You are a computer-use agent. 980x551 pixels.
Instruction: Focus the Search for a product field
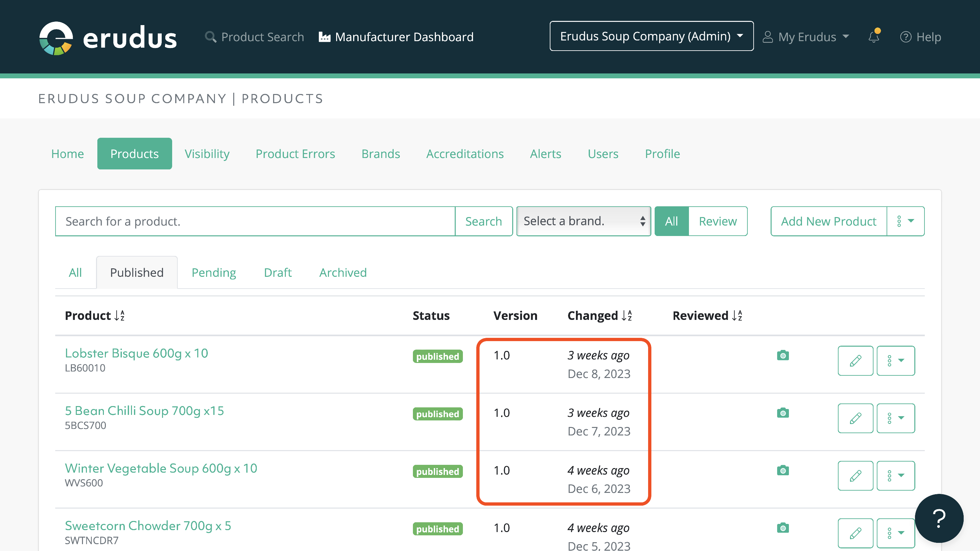pyautogui.click(x=255, y=221)
